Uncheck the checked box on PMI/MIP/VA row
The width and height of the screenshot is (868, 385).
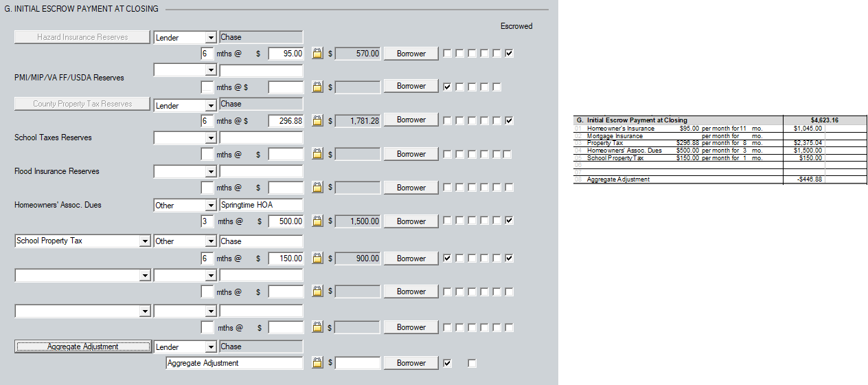pos(448,87)
